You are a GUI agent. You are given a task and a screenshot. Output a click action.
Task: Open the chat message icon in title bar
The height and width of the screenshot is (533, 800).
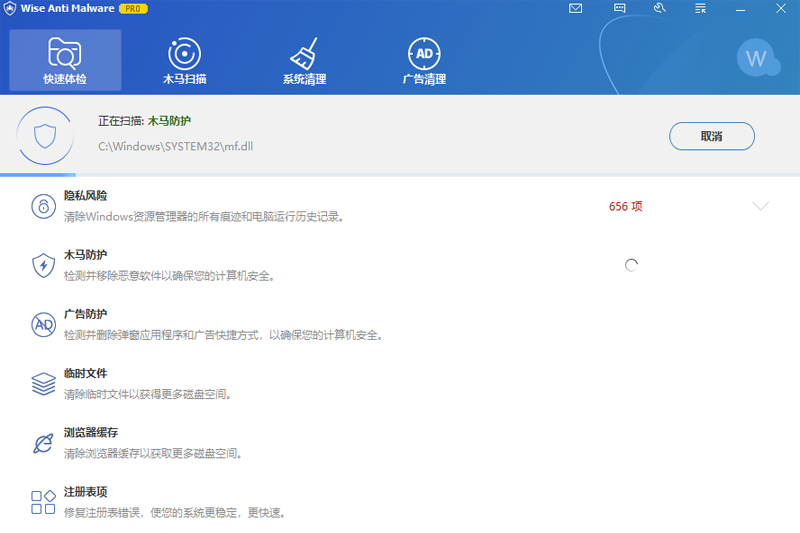(x=619, y=8)
